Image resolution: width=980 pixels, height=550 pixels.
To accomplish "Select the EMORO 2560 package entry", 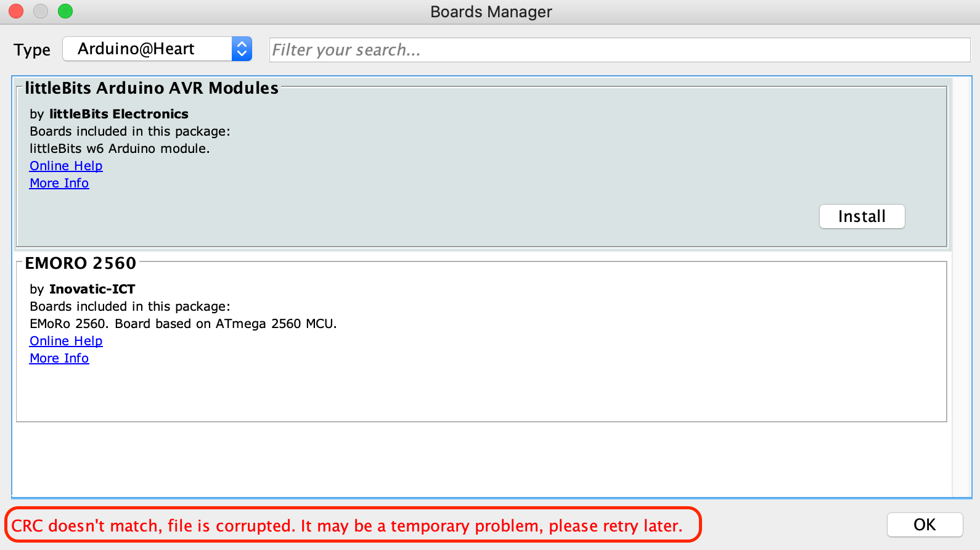I will click(x=481, y=342).
